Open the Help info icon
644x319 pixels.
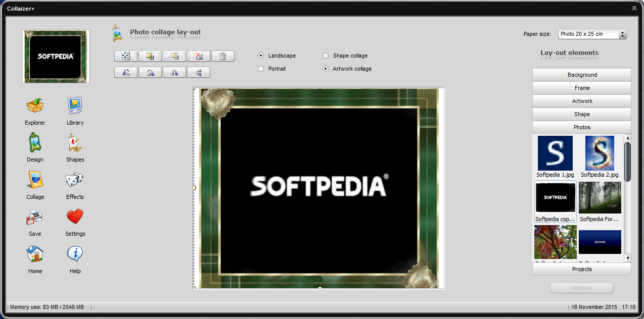75,254
